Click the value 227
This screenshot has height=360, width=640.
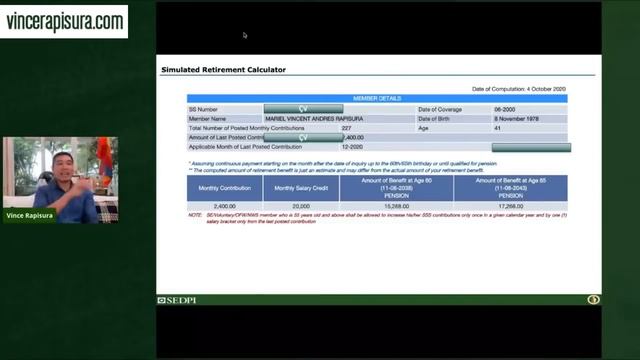[346, 128]
